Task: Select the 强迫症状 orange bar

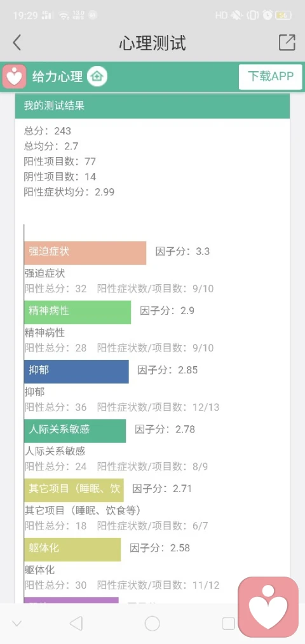Action: 85,252
